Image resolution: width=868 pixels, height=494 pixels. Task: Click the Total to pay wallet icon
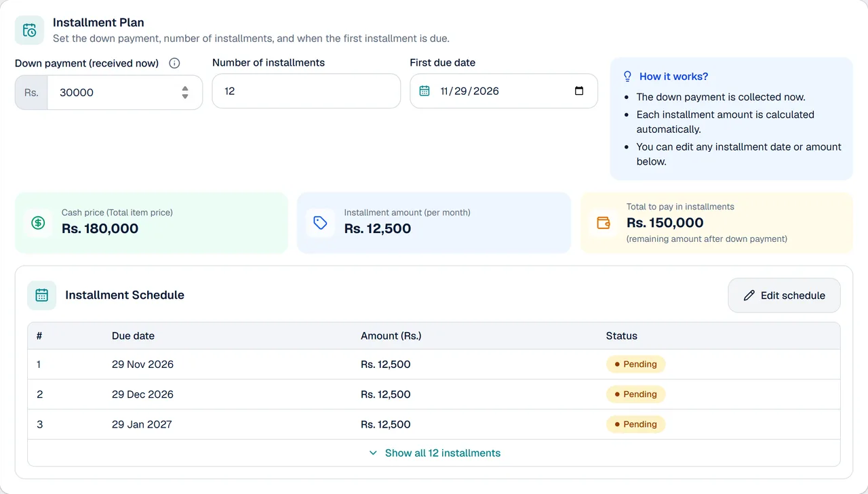click(603, 222)
